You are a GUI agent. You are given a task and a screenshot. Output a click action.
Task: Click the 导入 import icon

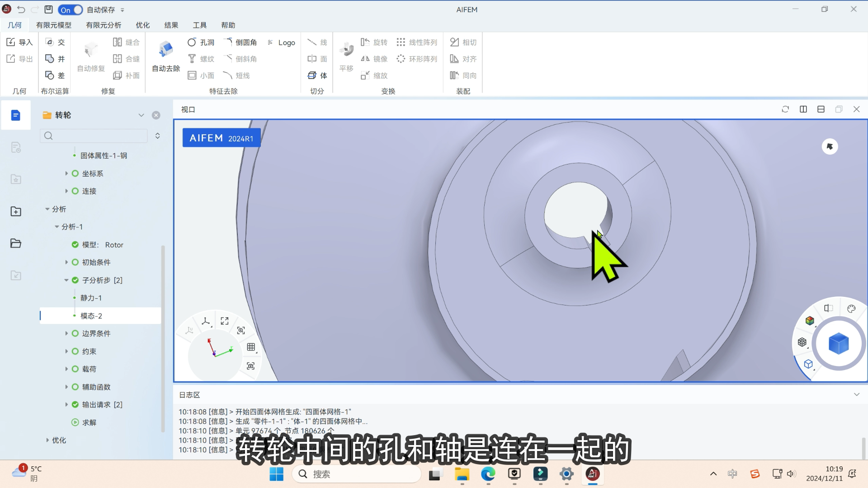(11, 42)
